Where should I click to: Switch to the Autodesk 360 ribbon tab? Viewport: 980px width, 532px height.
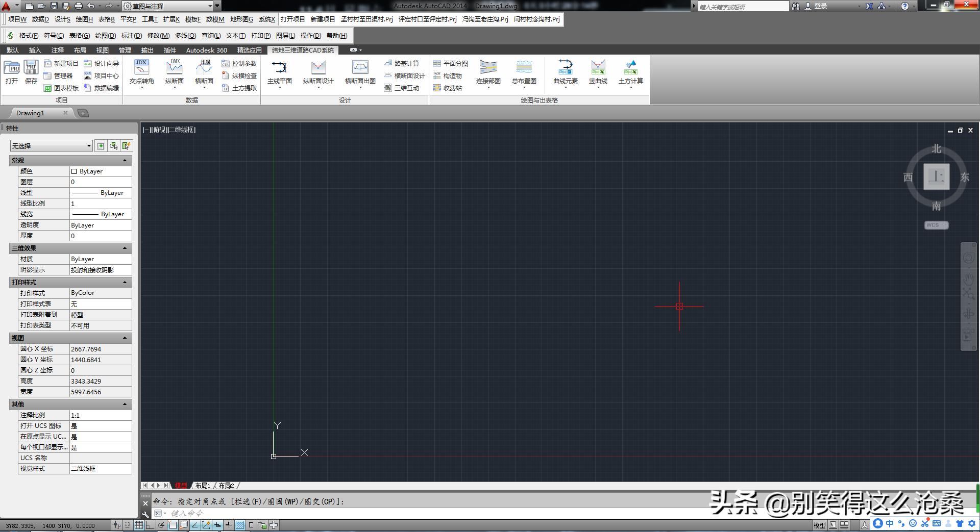[x=207, y=50]
